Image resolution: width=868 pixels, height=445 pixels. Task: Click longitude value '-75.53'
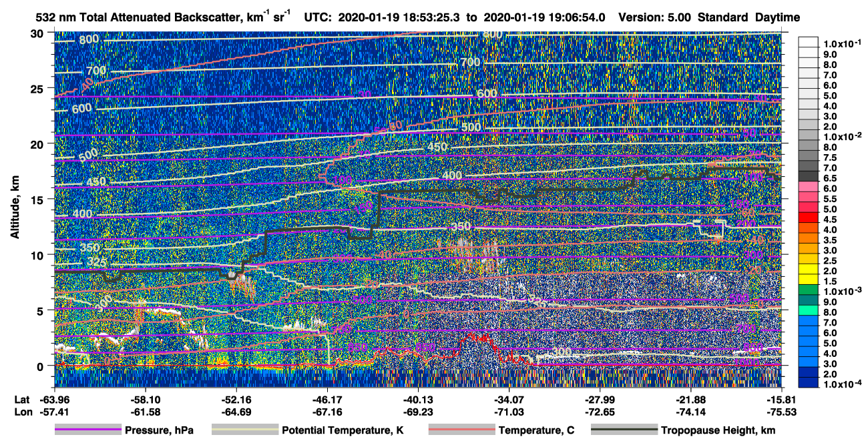pyautogui.click(x=781, y=412)
